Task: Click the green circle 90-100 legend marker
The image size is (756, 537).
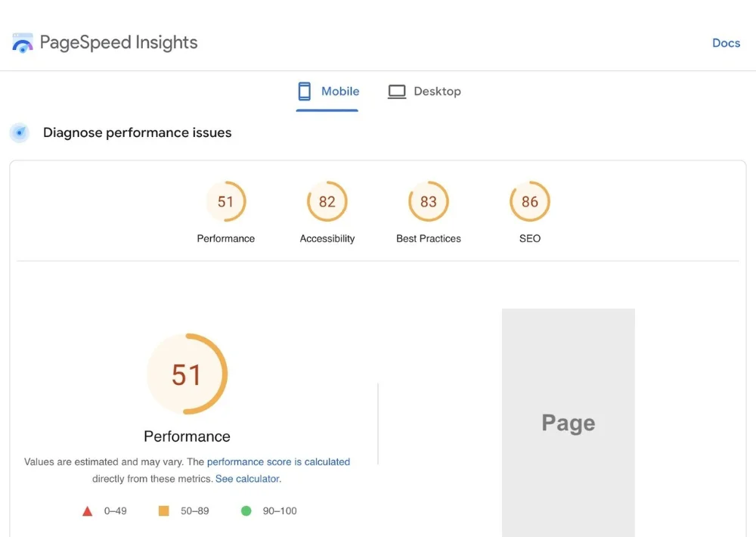Action: (246, 510)
